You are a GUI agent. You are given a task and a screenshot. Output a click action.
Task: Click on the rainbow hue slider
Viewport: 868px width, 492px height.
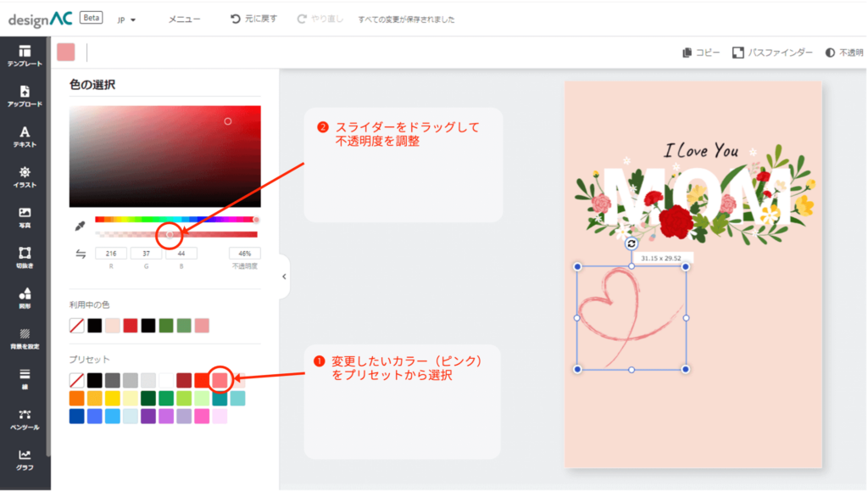click(176, 220)
